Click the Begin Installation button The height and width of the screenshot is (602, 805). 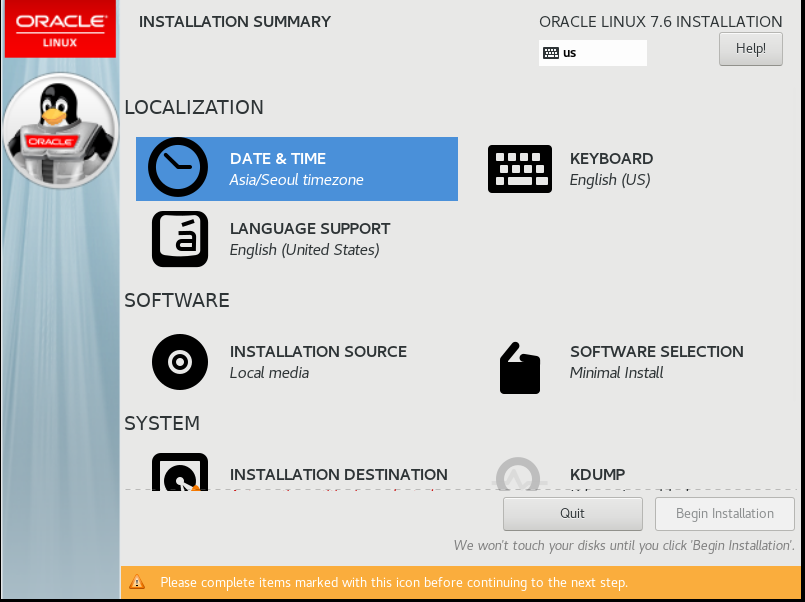pos(724,514)
